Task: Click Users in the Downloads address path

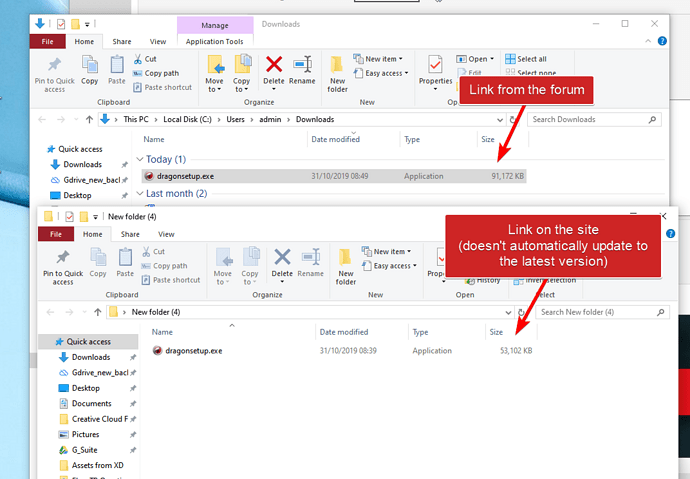Action: click(235, 119)
